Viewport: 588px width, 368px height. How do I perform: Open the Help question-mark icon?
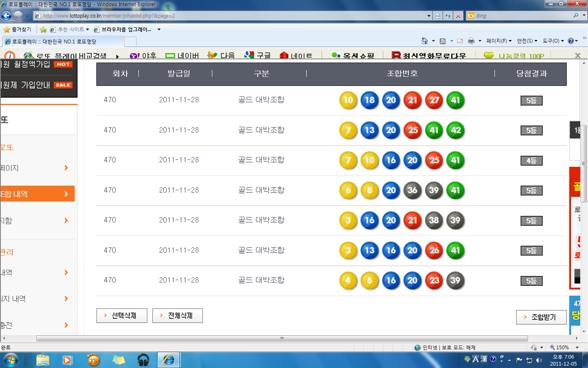point(571,41)
